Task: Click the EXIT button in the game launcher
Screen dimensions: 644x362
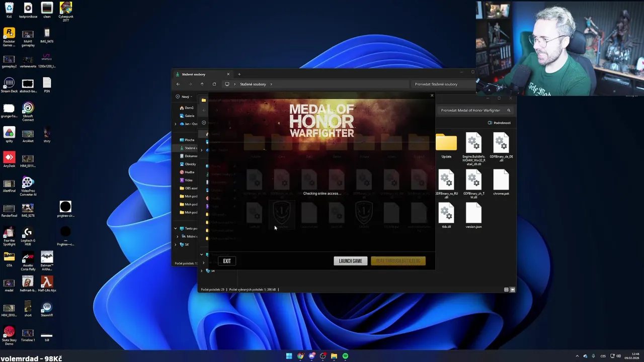Action: coord(227,261)
